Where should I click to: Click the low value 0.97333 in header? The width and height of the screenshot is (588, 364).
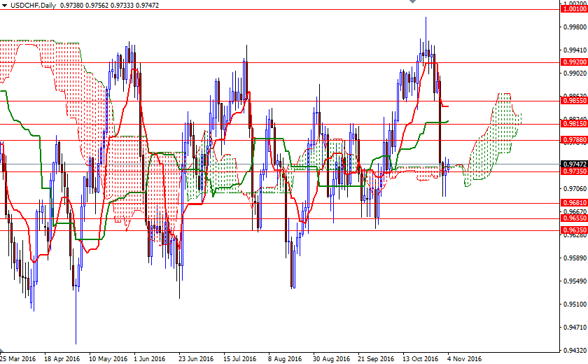(x=122, y=5)
